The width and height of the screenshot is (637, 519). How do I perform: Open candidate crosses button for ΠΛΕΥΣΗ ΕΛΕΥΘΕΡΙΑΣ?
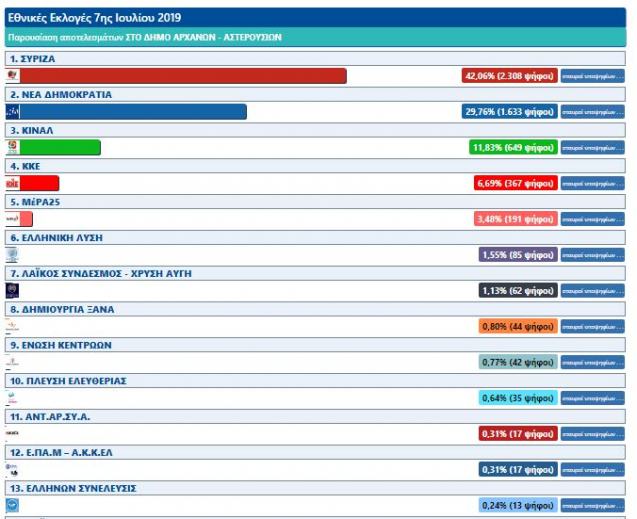point(593,398)
